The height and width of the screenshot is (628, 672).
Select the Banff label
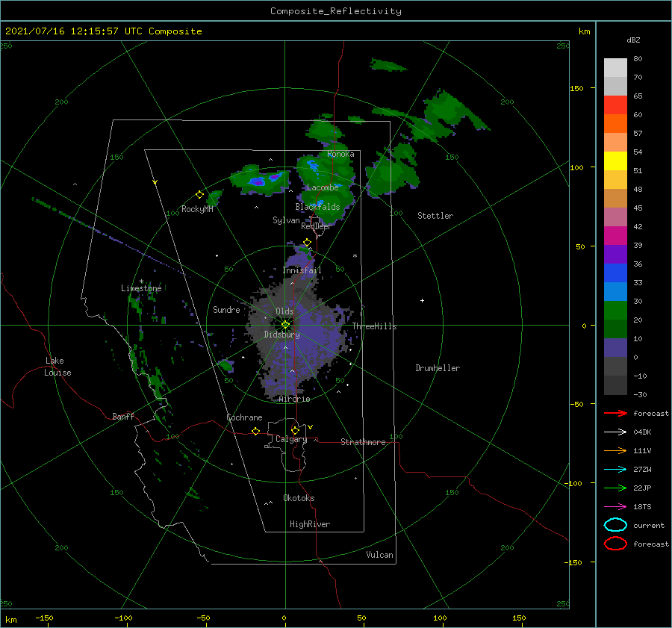click(123, 416)
